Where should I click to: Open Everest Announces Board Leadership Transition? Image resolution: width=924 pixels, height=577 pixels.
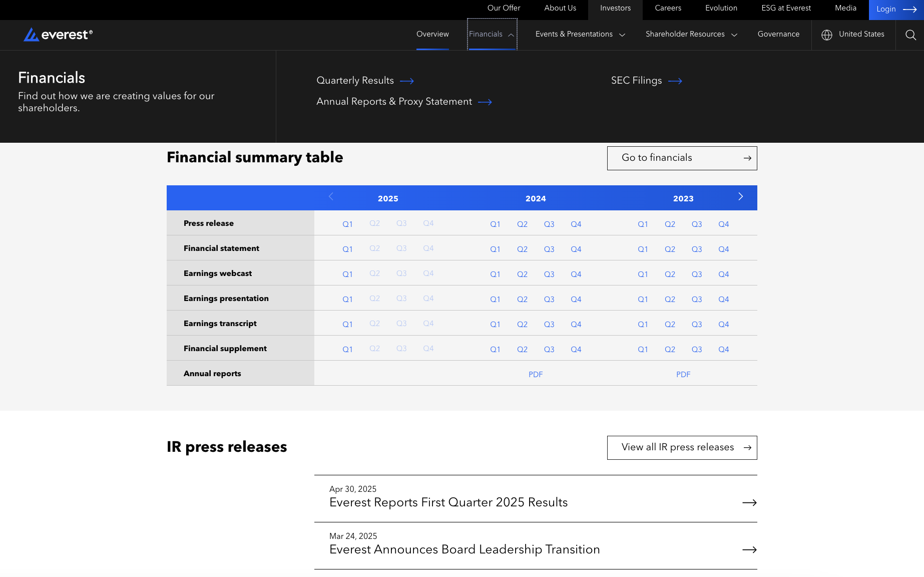coord(465,549)
